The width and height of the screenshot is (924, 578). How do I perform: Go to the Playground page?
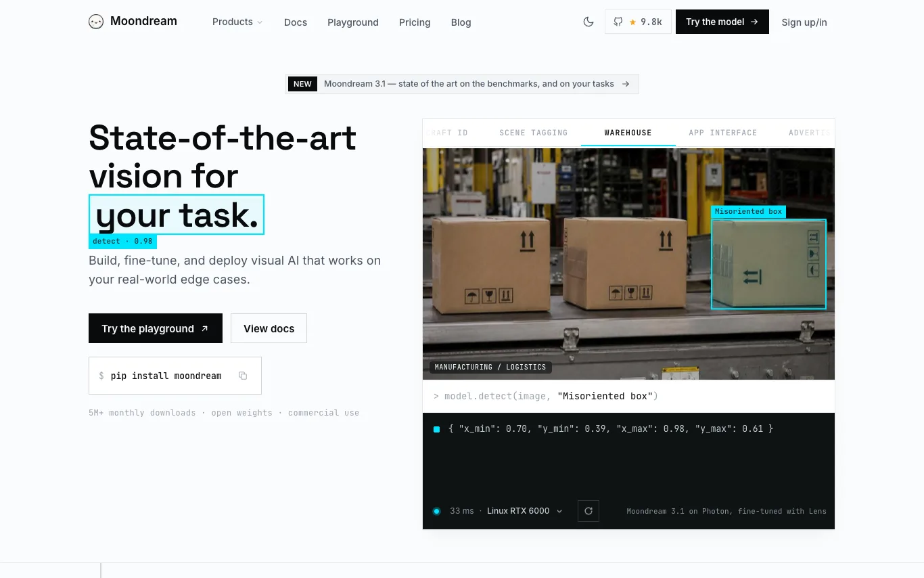click(353, 22)
